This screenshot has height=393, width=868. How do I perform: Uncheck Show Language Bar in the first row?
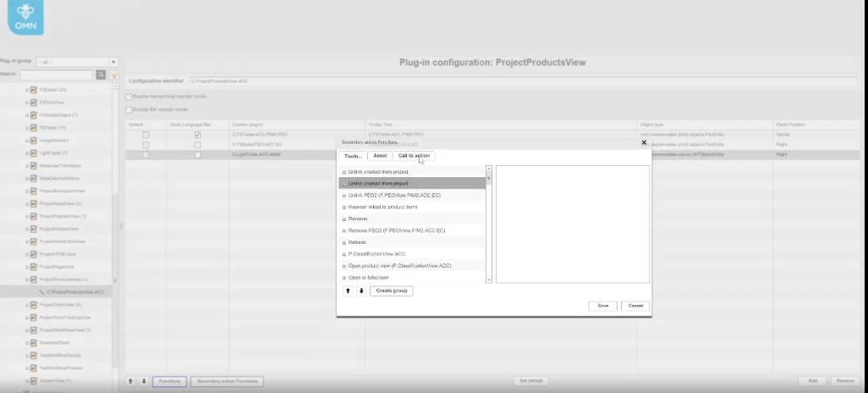click(x=197, y=135)
